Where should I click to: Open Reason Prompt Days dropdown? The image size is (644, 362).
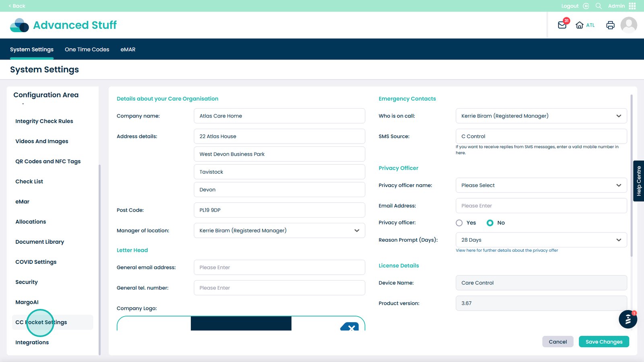click(x=618, y=240)
